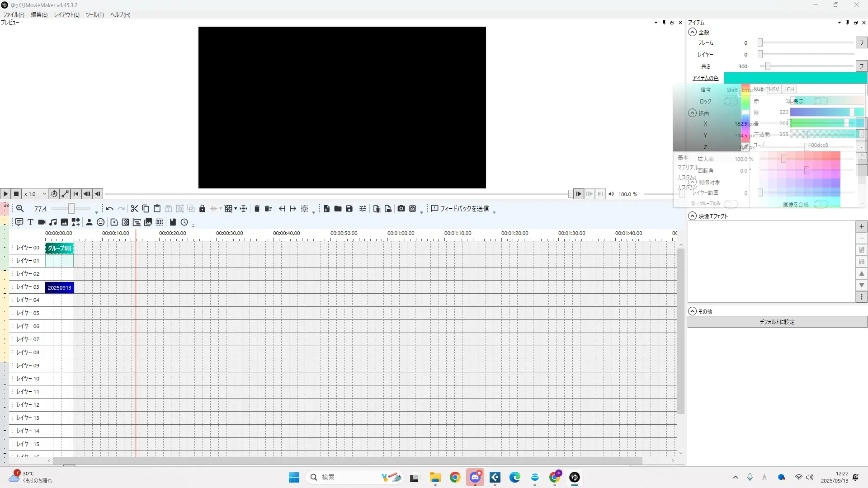
Task: Open the ツール(T) menu
Action: [94, 15]
